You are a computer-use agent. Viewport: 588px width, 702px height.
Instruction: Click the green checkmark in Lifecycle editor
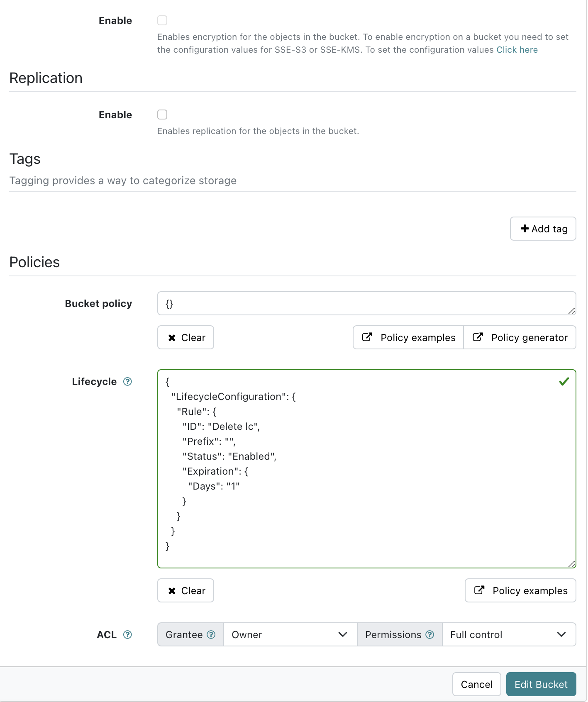[x=564, y=382]
